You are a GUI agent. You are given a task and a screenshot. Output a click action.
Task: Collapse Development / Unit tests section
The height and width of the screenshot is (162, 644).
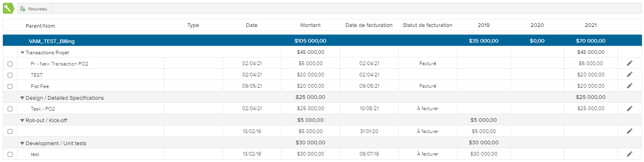pos(22,144)
